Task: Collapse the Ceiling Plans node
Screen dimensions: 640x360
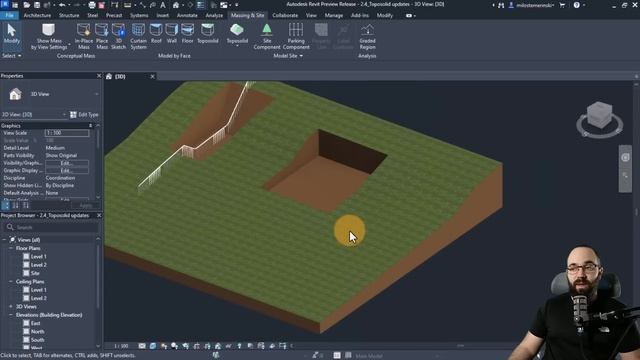Action: point(11,281)
